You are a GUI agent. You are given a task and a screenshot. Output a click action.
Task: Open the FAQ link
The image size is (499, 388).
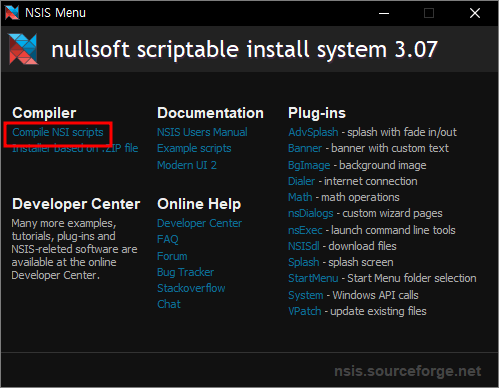168,239
